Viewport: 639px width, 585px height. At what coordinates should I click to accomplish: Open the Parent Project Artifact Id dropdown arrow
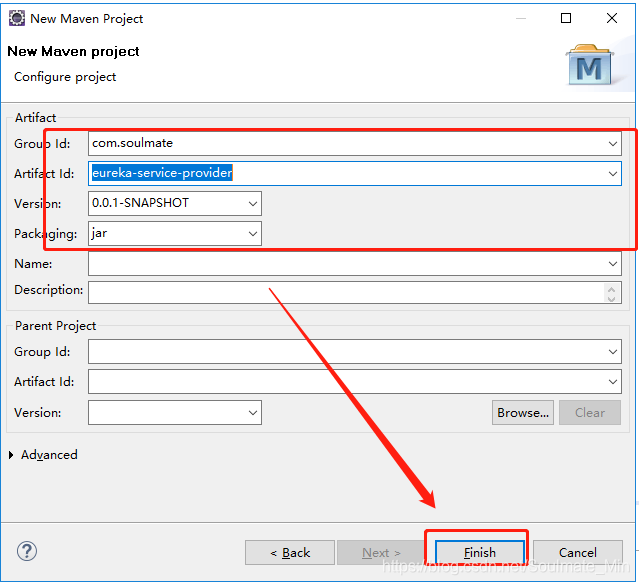coord(613,382)
